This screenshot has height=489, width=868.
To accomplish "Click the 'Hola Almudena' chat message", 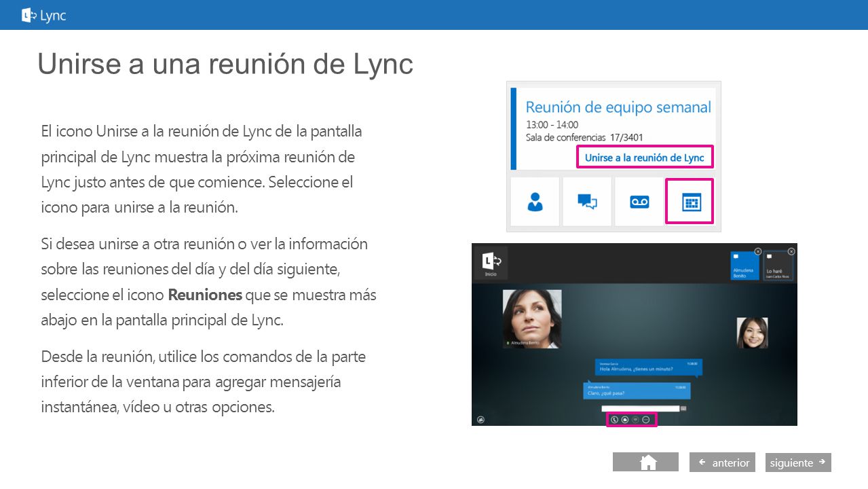I will point(649,367).
